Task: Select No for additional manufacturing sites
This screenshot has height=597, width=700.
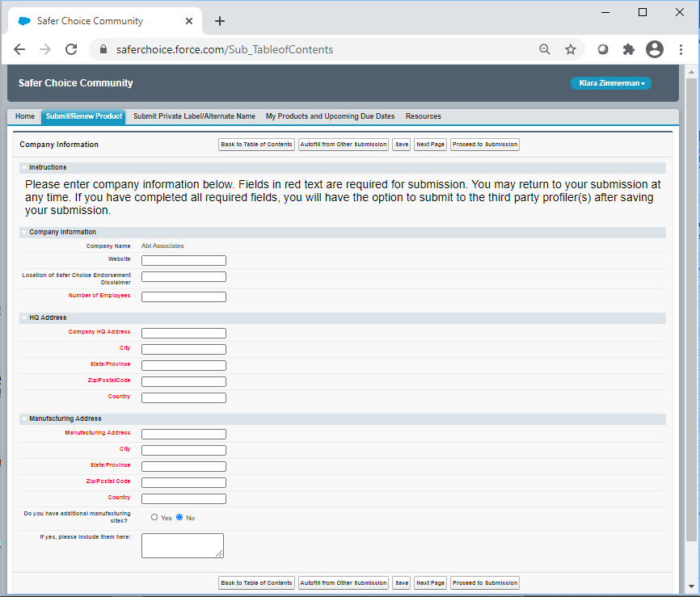Action: (x=179, y=517)
